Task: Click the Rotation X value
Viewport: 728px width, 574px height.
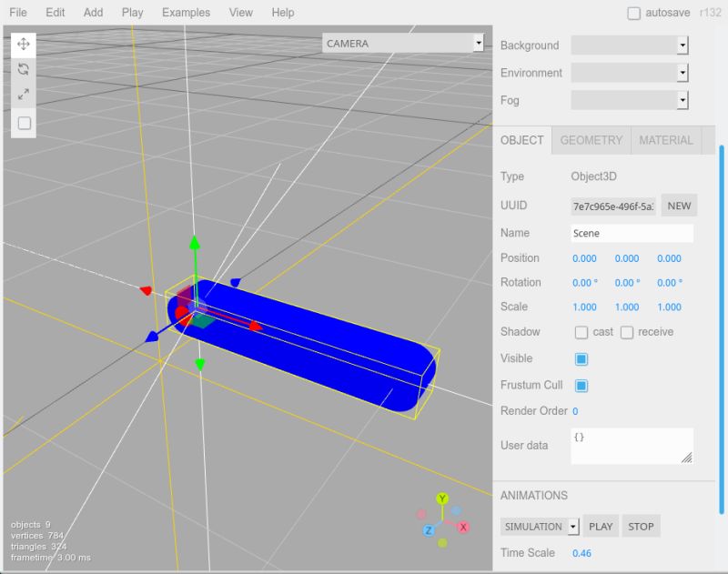Action: tap(585, 283)
